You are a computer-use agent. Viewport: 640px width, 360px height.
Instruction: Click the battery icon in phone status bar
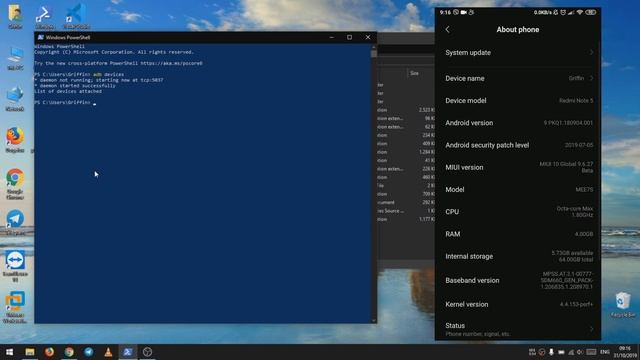(591, 12)
